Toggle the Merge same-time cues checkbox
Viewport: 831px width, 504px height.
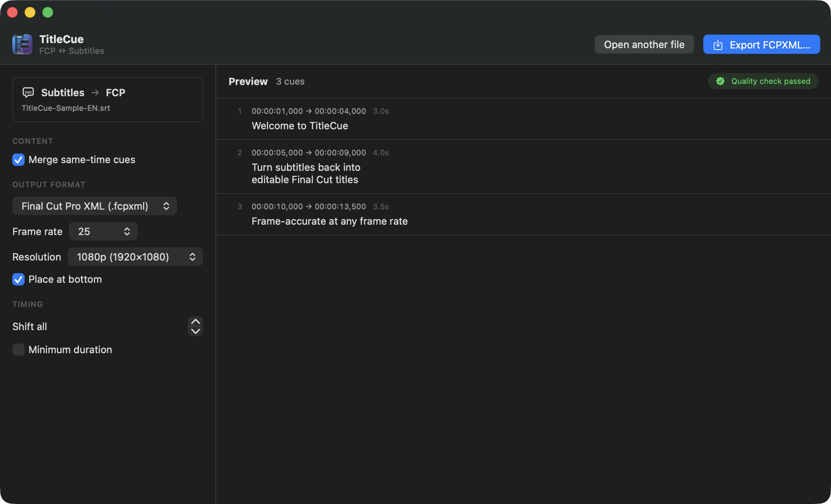coord(18,160)
